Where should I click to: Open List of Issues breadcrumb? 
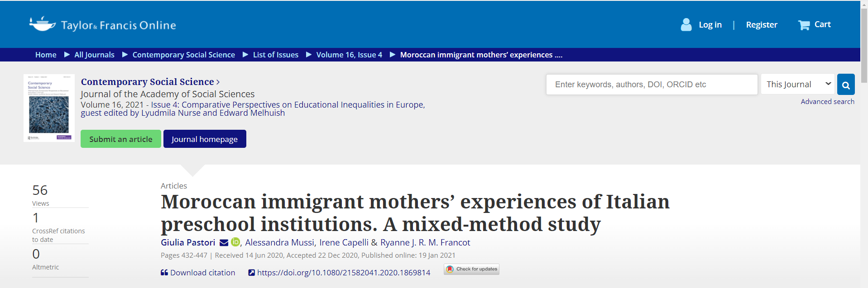click(x=275, y=55)
